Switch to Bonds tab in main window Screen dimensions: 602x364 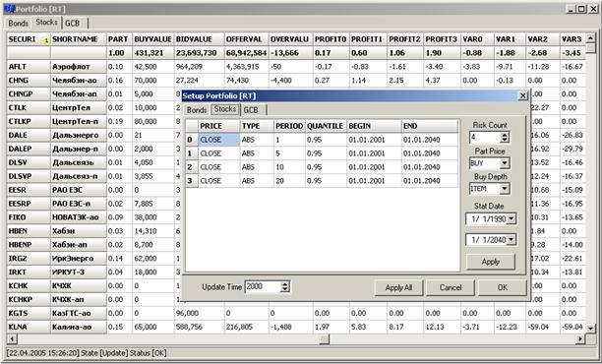click(x=19, y=24)
